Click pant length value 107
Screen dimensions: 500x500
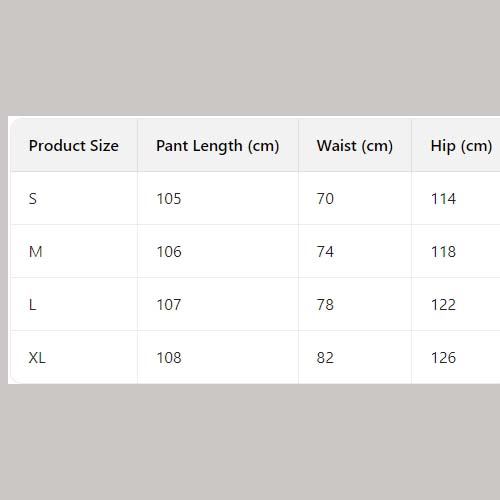(x=169, y=305)
